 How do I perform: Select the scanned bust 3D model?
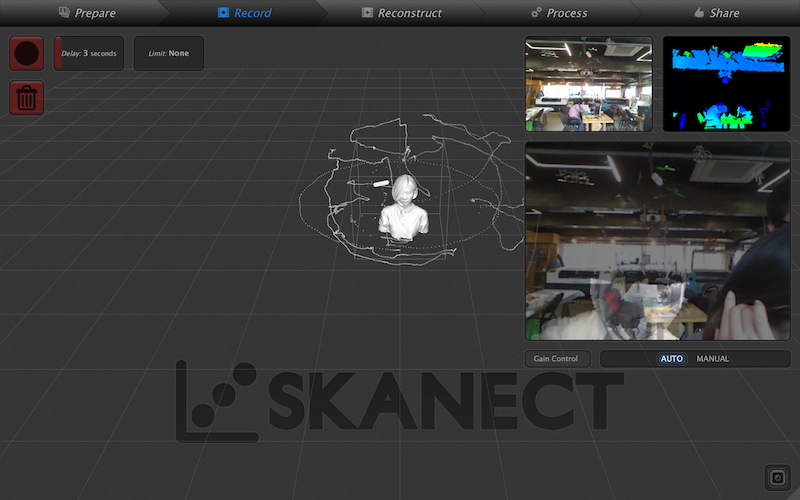(x=404, y=208)
